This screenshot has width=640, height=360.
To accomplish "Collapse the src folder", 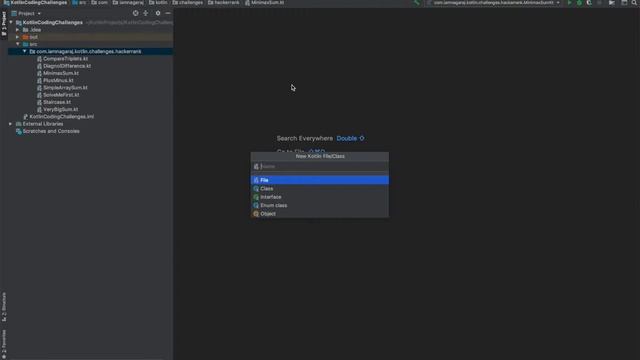I will click(x=18, y=44).
